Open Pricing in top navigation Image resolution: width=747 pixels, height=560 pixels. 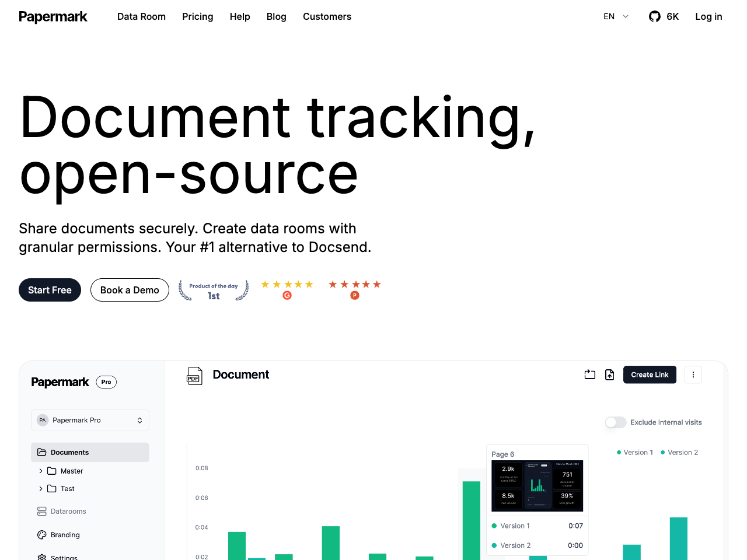coord(198,16)
